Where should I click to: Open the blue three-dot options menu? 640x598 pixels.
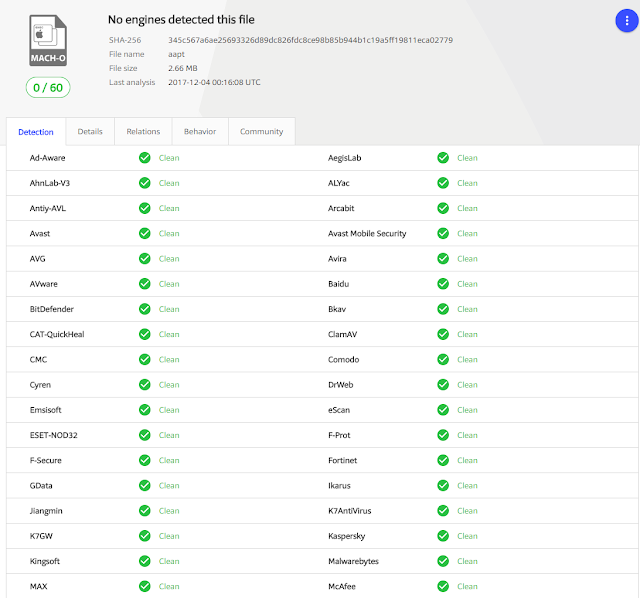pyautogui.click(x=627, y=20)
